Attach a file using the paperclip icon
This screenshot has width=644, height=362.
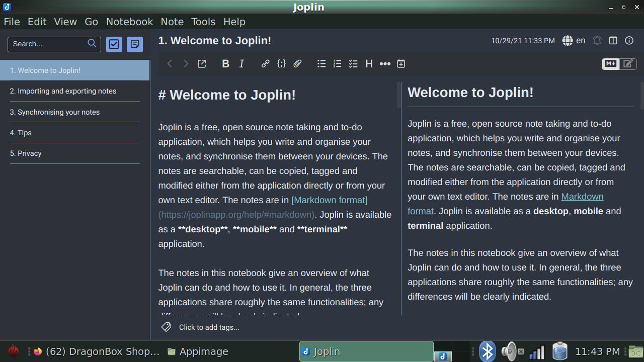(x=297, y=64)
